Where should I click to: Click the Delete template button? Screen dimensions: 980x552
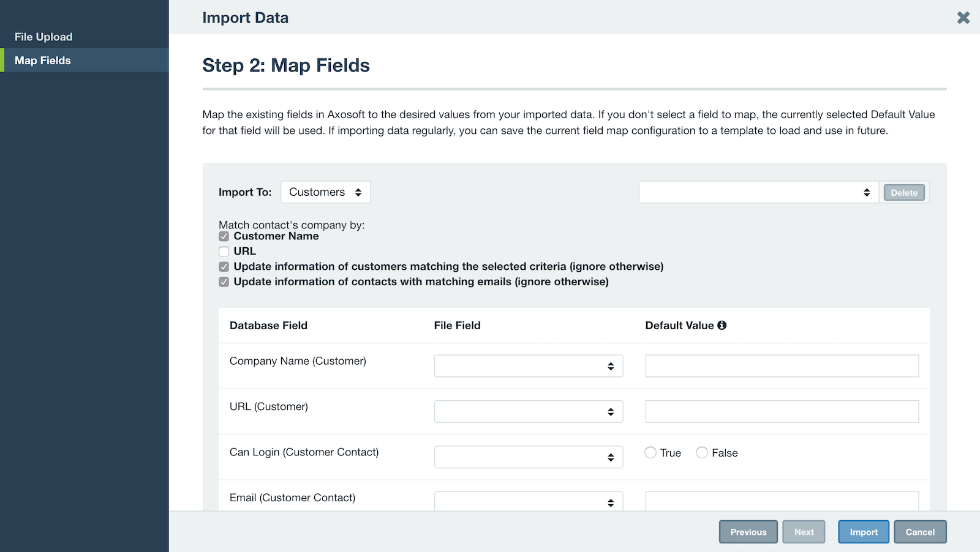coord(904,193)
